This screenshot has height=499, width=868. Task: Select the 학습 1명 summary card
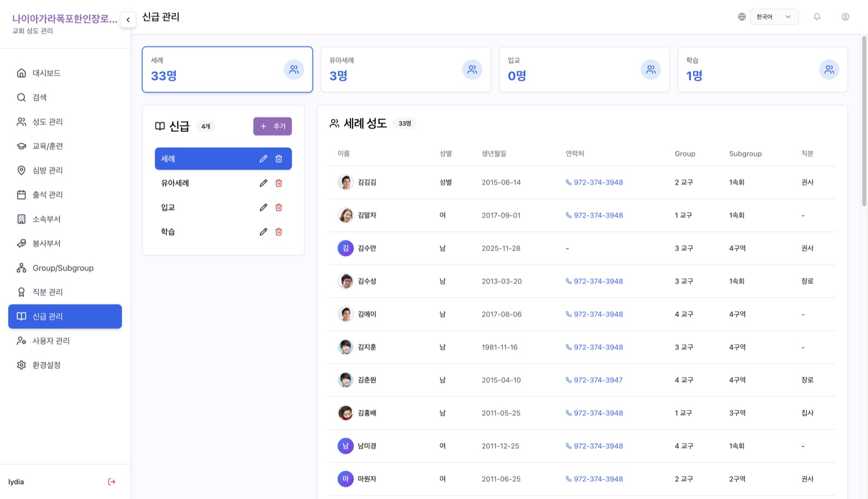[x=763, y=69]
